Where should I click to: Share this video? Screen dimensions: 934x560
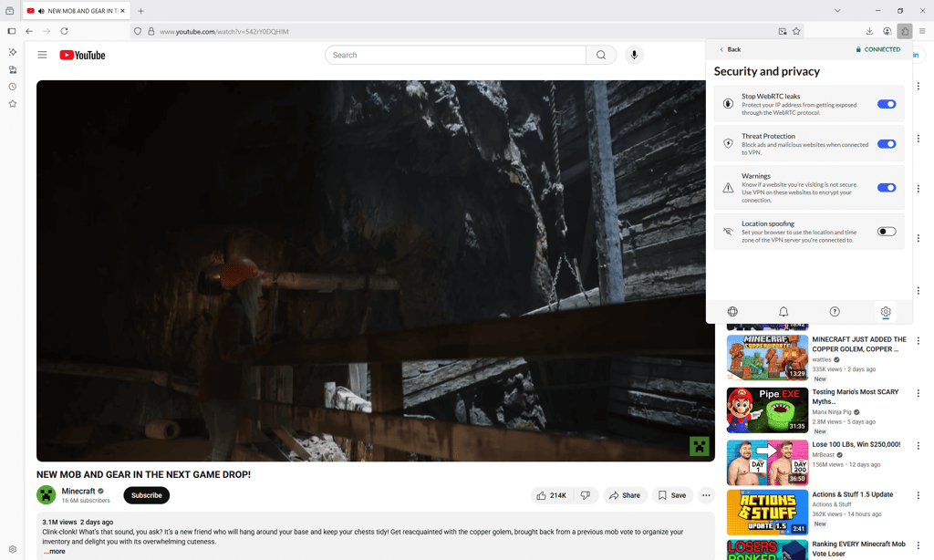[625, 495]
